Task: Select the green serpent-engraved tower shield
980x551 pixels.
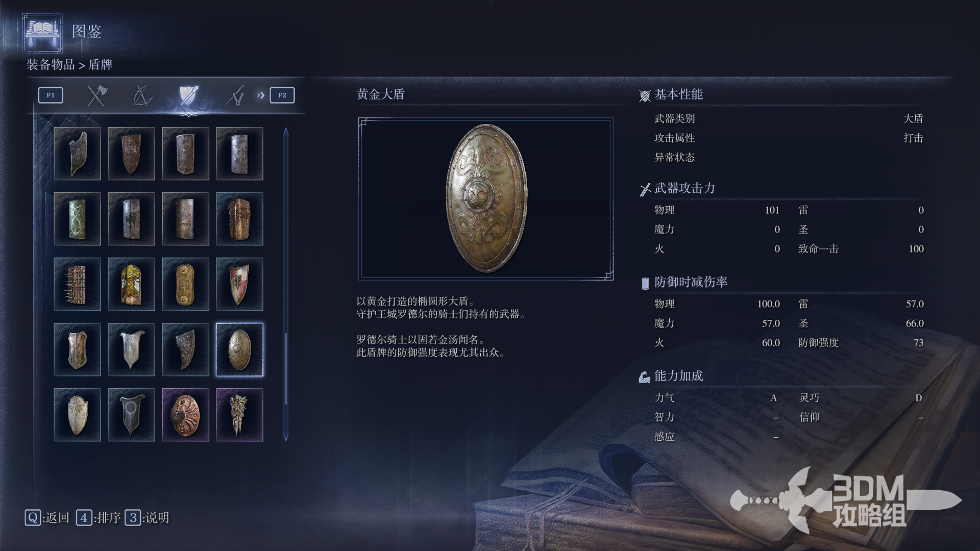Action: (x=77, y=219)
